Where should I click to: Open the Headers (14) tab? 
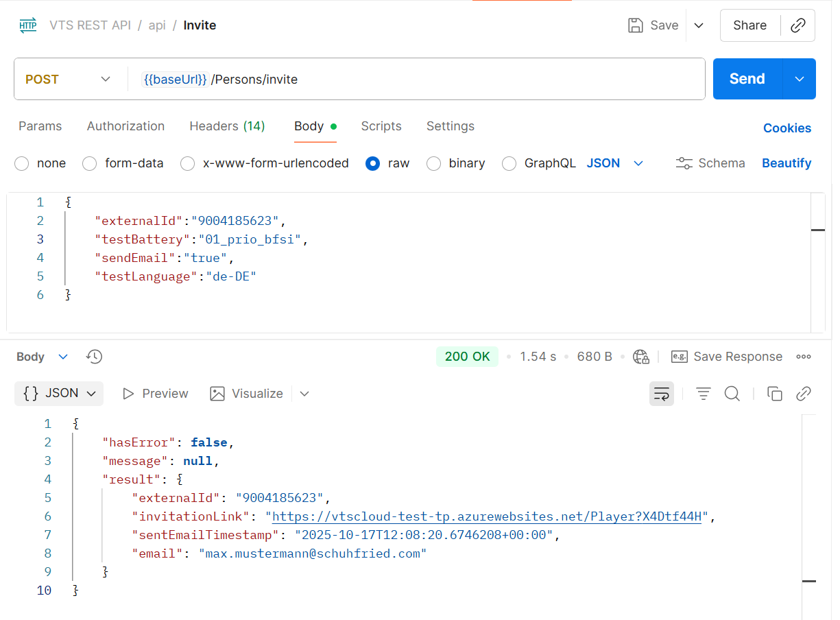click(226, 126)
